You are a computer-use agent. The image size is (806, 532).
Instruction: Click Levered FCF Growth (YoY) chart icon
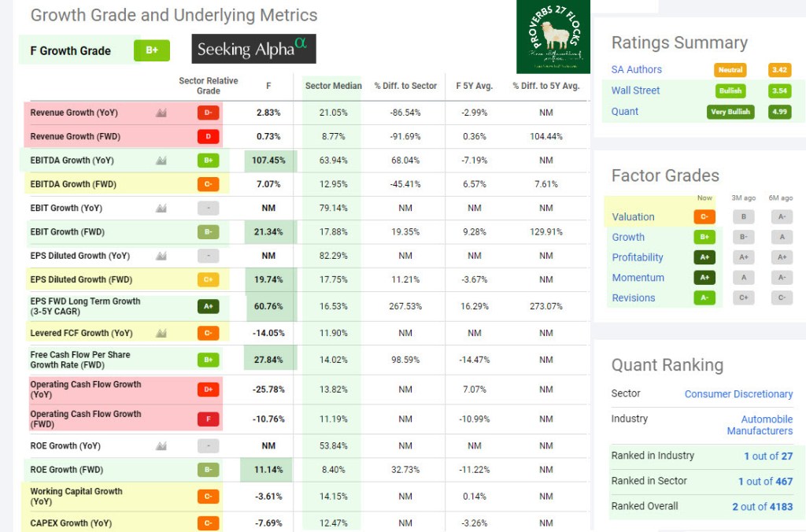click(161, 333)
